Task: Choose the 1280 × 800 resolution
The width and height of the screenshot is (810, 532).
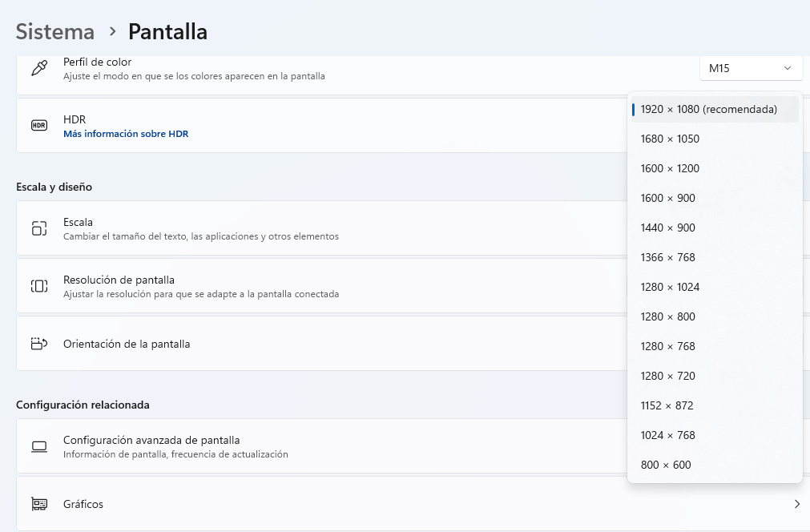Action: coord(715,316)
